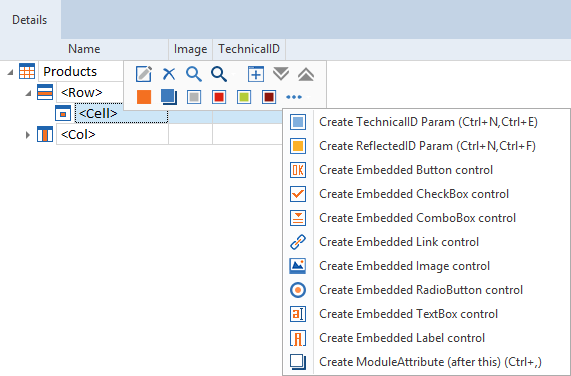The width and height of the screenshot is (571, 376).
Task: Expand the <Col> tree node
Action: click(28, 135)
